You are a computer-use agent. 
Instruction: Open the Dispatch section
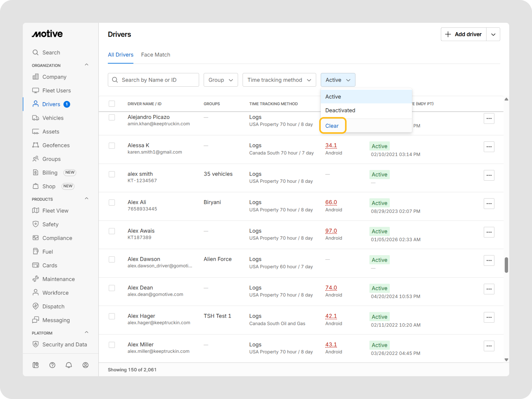pos(53,306)
